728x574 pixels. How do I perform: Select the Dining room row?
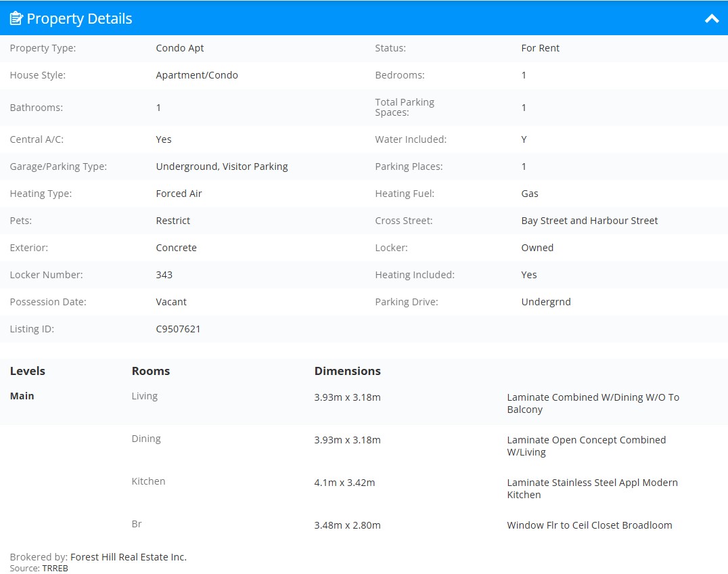tap(364, 446)
